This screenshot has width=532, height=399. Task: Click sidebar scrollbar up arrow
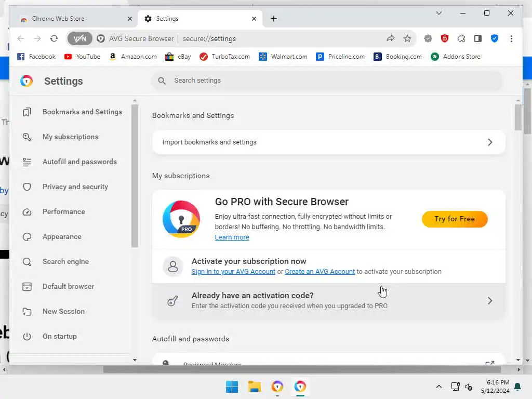click(135, 100)
